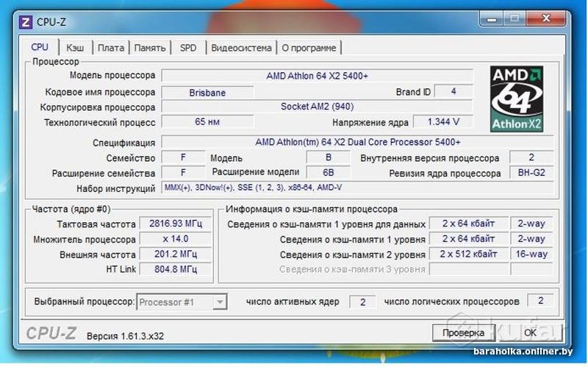Click the AMD Athlon 64 X2 5400+ model field
Screen dimensions: 588x367
(x=317, y=76)
